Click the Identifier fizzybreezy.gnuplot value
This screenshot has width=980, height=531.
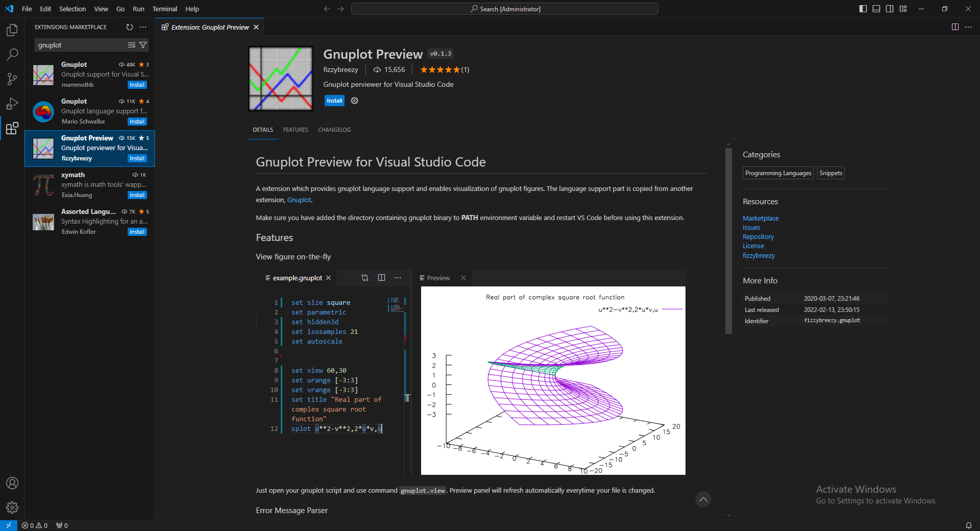click(832, 321)
